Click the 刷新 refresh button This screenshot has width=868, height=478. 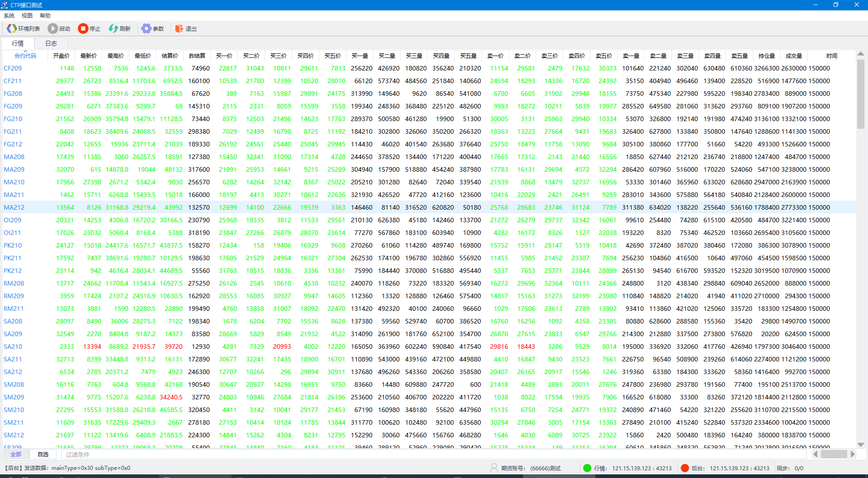(119, 28)
